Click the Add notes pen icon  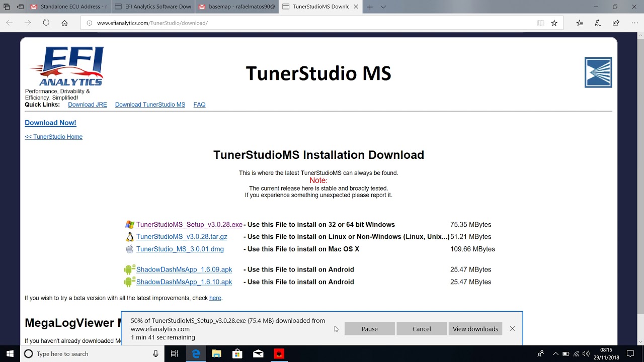598,23
